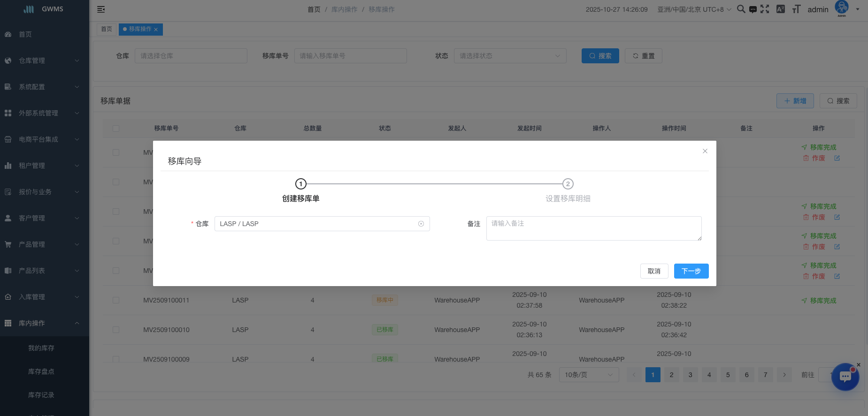Click the 首页 breadcrumb link
The height and width of the screenshot is (416, 868).
[x=314, y=9]
